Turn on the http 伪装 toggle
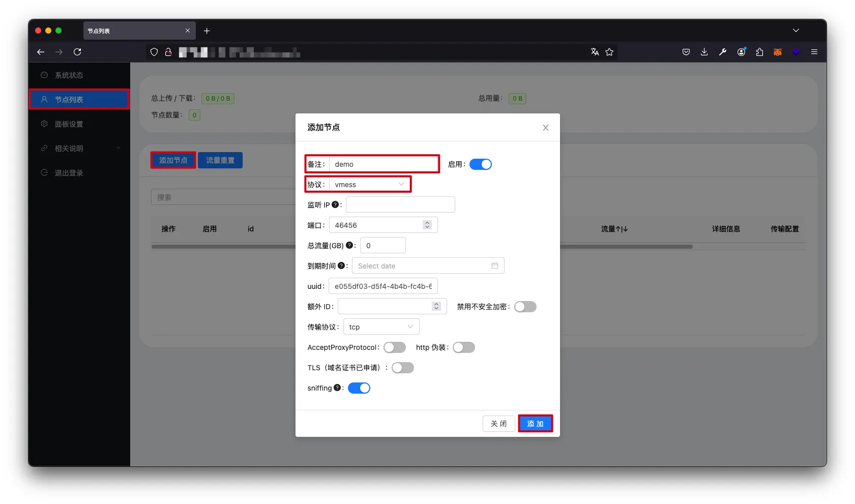This screenshot has width=855, height=504. tap(463, 347)
